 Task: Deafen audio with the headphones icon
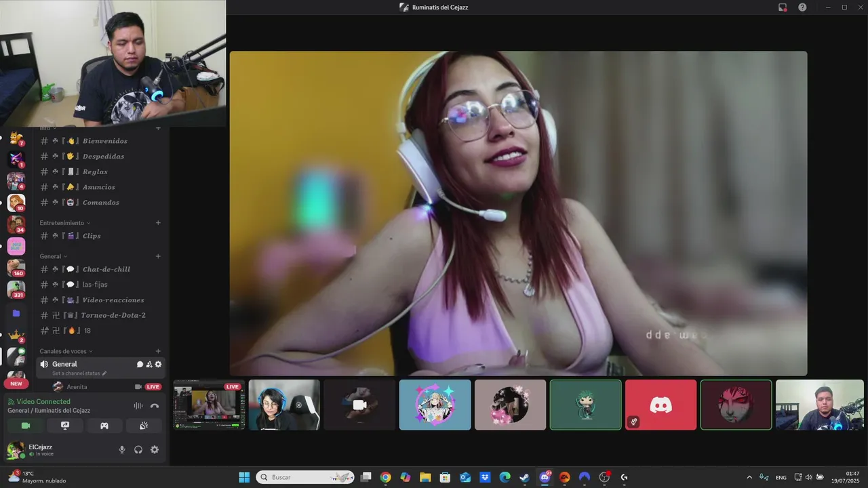[138, 449]
